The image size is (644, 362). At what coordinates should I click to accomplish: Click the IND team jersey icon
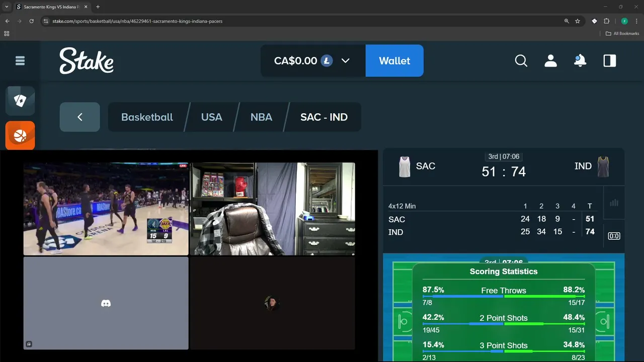pos(603,166)
